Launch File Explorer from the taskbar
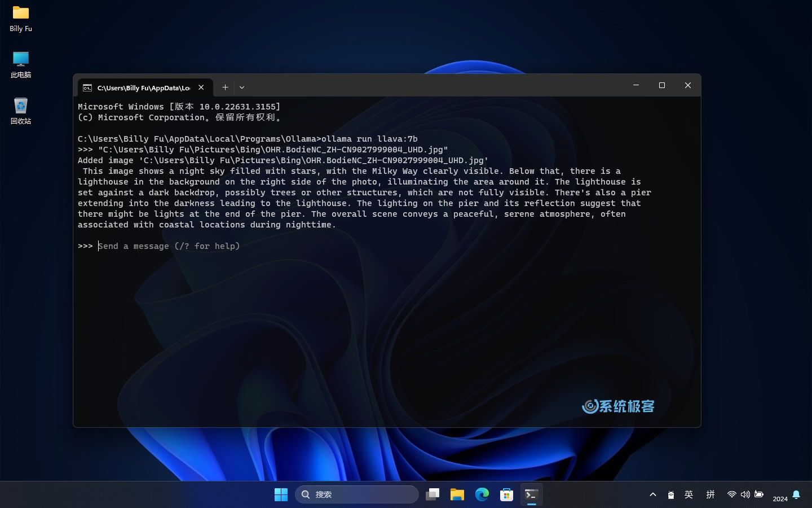Image resolution: width=812 pixels, height=508 pixels. click(457, 494)
